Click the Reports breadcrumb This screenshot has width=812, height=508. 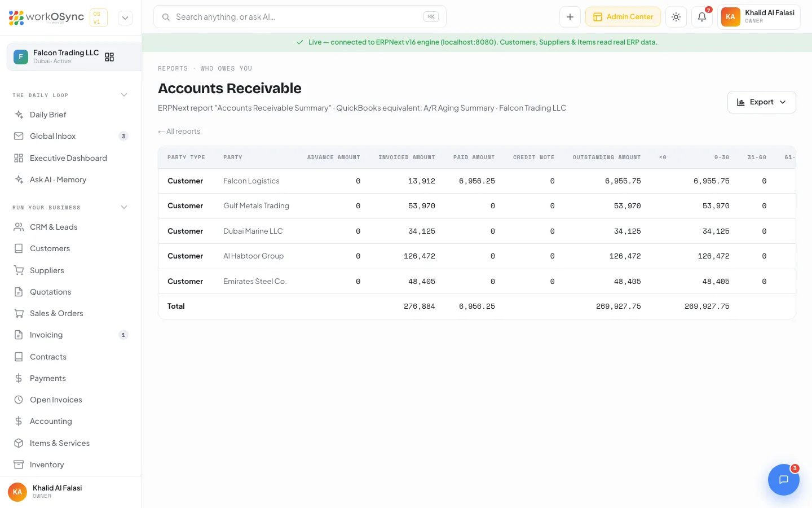(173, 68)
